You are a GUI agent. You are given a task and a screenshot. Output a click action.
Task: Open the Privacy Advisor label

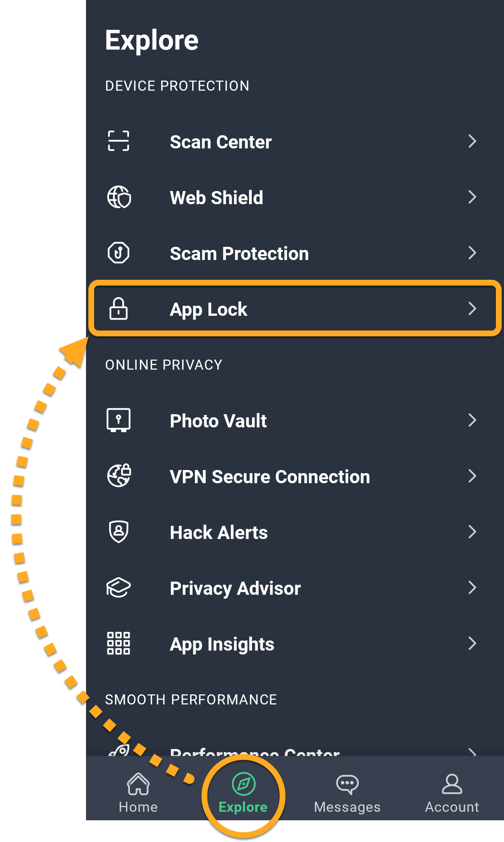[x=235, y=589]
